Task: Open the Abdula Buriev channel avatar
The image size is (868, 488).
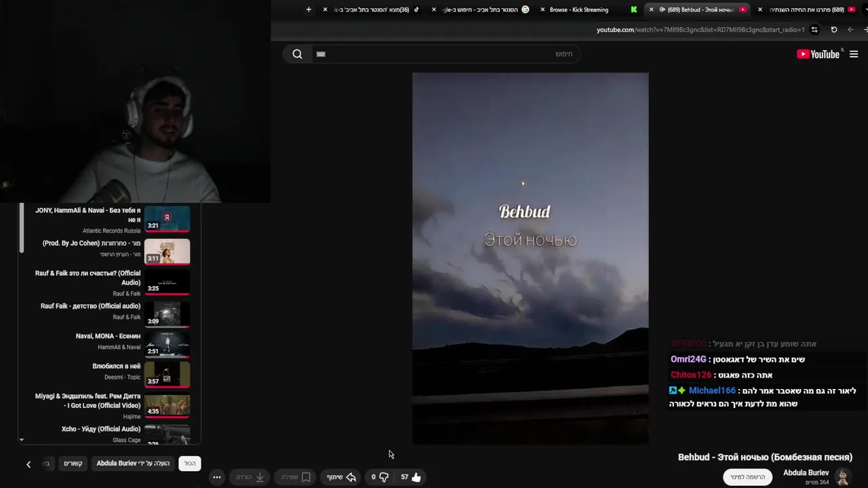Action: (843, 477)
